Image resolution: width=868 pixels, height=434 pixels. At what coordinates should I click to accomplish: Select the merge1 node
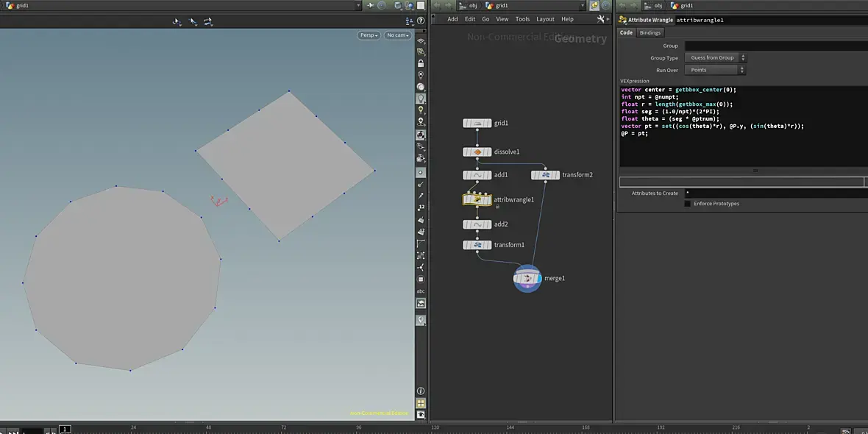click(527, 279)
